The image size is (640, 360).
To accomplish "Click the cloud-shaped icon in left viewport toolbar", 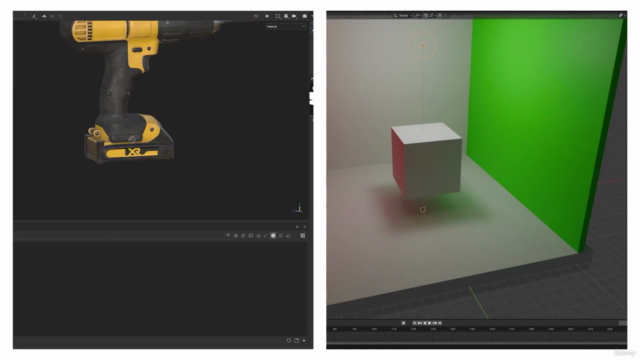I will 44,16.
